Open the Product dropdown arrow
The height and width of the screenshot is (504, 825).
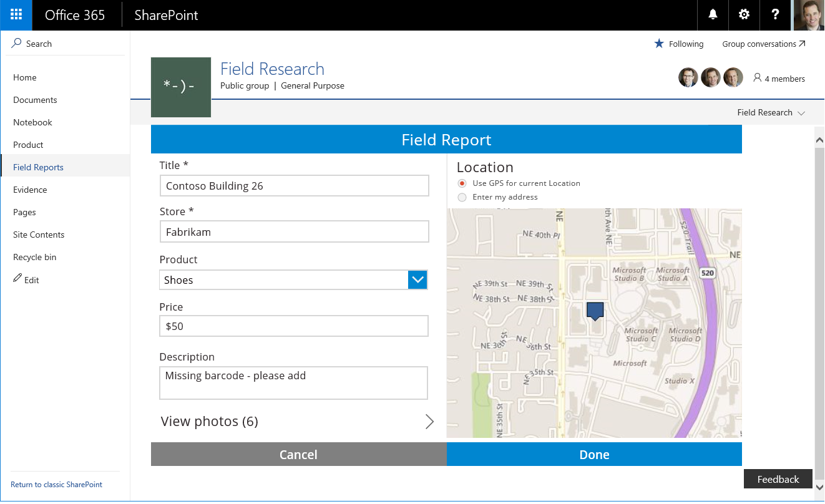(x=417, y=280)
